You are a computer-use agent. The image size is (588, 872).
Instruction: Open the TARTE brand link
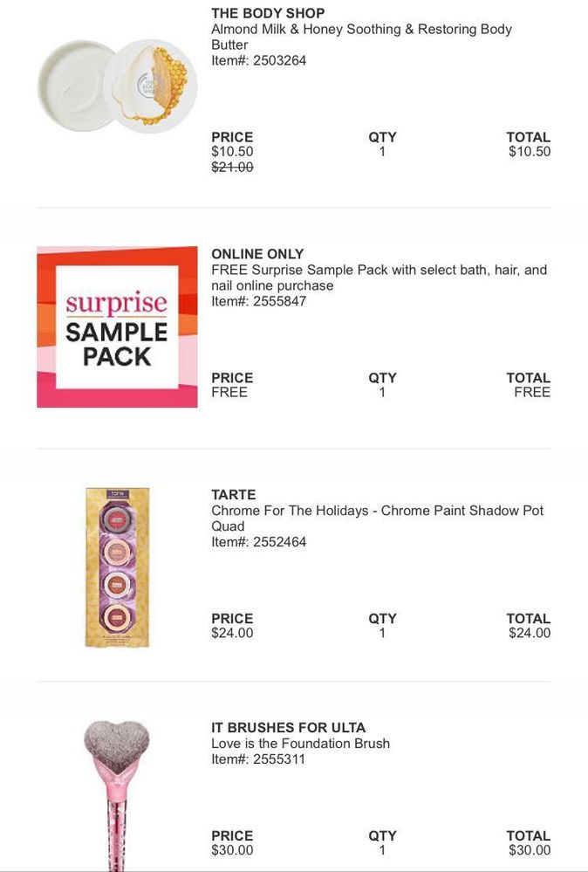click(234, 495)
